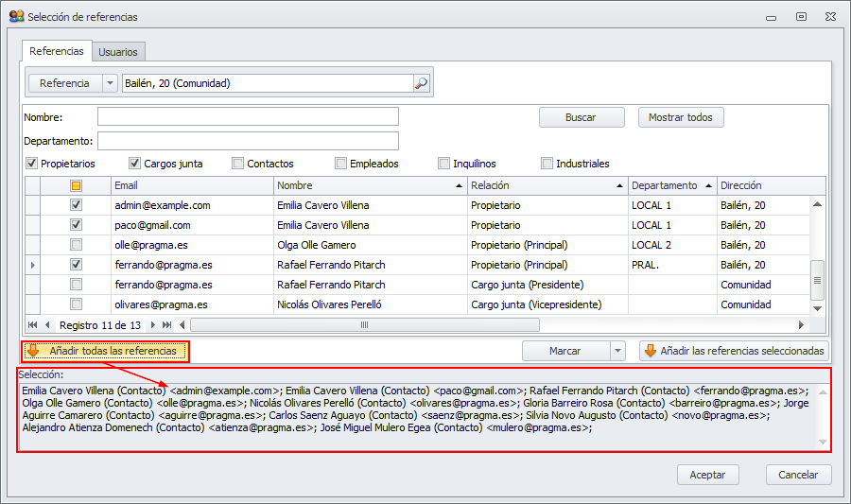Go to previous record navigator arrow
This screenshot has height=504, width=851.
click(48, 325)
